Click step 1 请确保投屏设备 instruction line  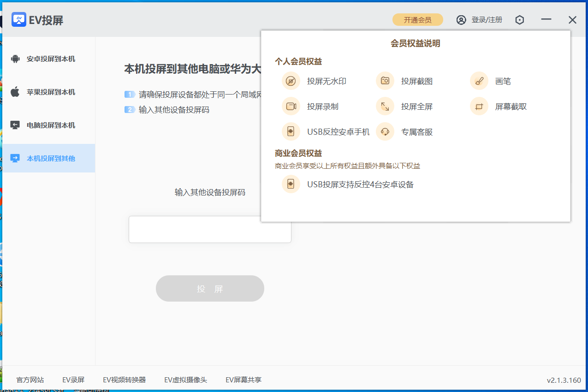pyautogui.click(x=200, y=95)
